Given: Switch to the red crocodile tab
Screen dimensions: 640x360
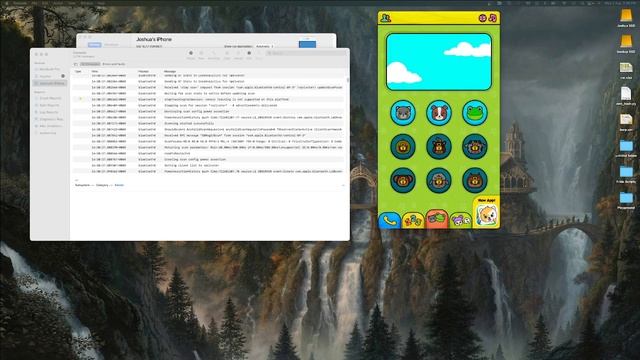Looking at the screenshot, I should pos(436,220).
